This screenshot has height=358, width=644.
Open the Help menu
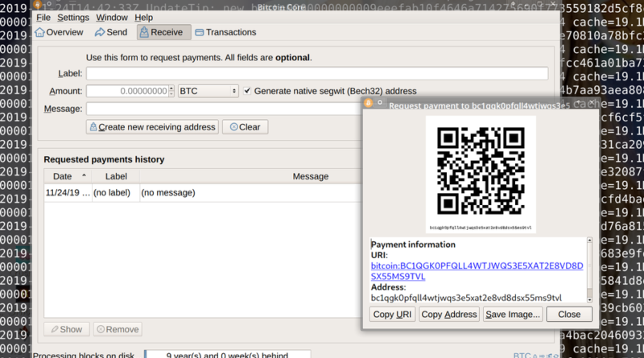[144, 18]
